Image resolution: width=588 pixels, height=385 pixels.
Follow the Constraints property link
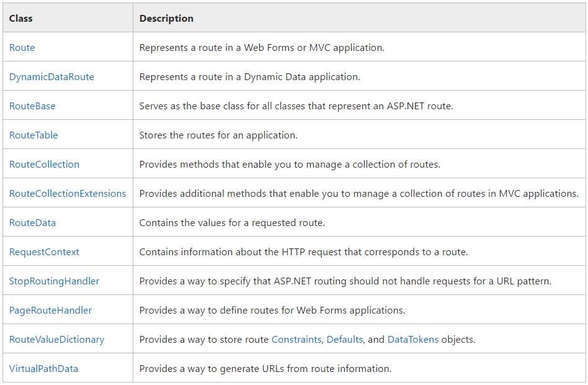click(x=296, y=340)
